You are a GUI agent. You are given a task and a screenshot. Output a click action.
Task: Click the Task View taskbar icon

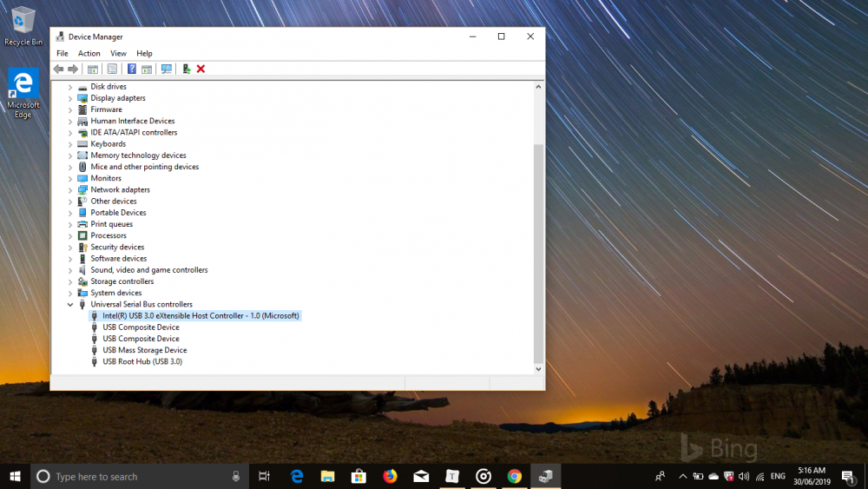[264, 476]
